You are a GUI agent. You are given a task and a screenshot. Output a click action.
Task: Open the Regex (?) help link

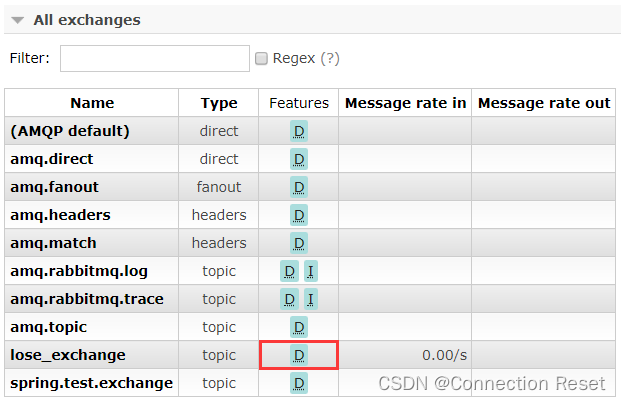click(x=330, y=58)
